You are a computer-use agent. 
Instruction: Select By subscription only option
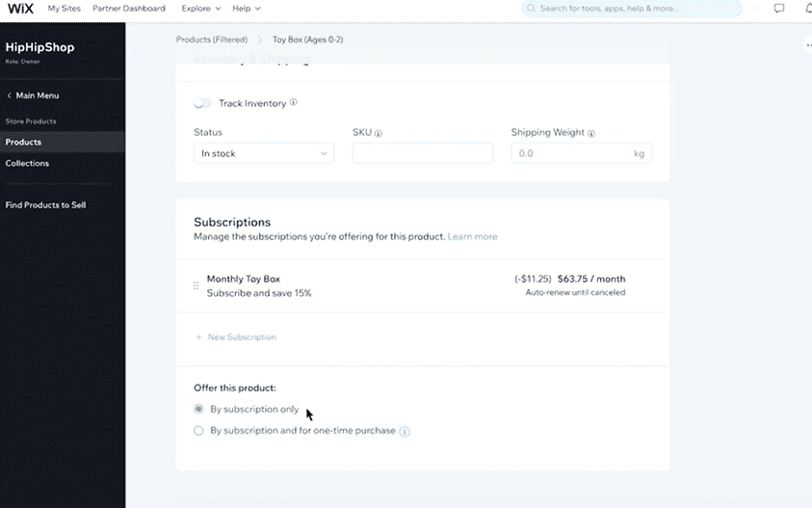199,410
